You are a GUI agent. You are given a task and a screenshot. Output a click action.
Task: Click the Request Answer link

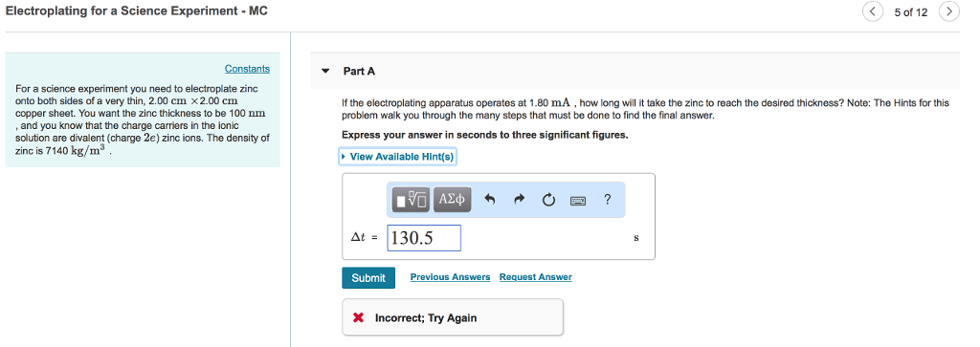coord(536,277)
